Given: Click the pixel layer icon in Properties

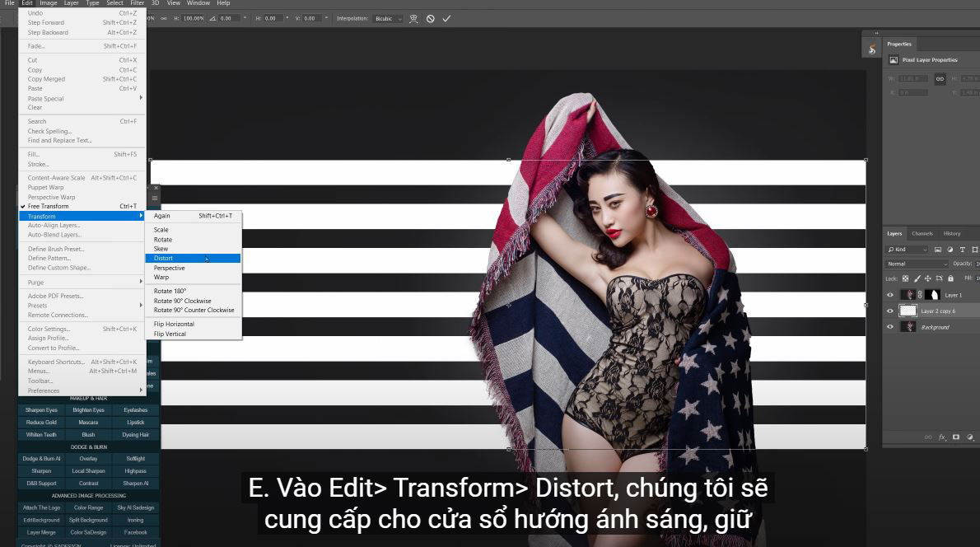Looking at the screenshot, I should (x=894, y=60).
